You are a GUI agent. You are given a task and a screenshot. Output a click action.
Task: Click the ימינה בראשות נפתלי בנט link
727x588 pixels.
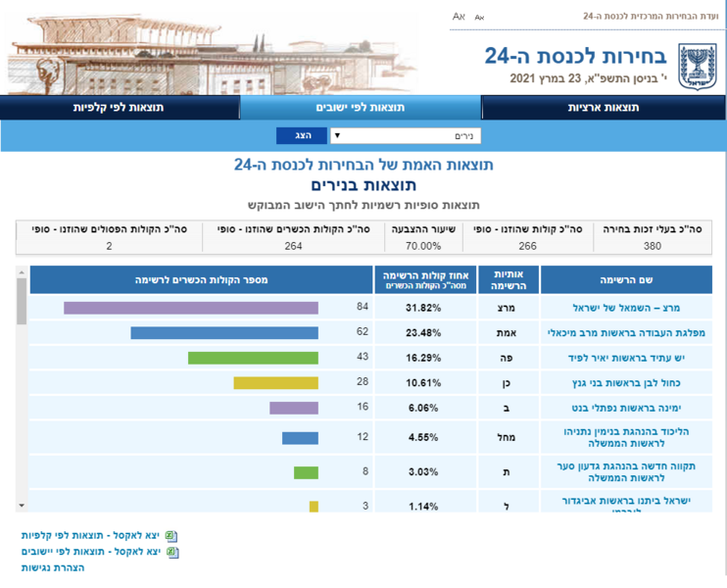click(626, 408)
